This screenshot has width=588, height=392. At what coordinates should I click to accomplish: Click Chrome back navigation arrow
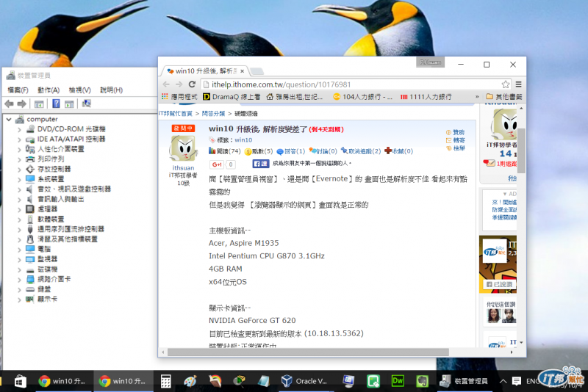tap(167, 84)
